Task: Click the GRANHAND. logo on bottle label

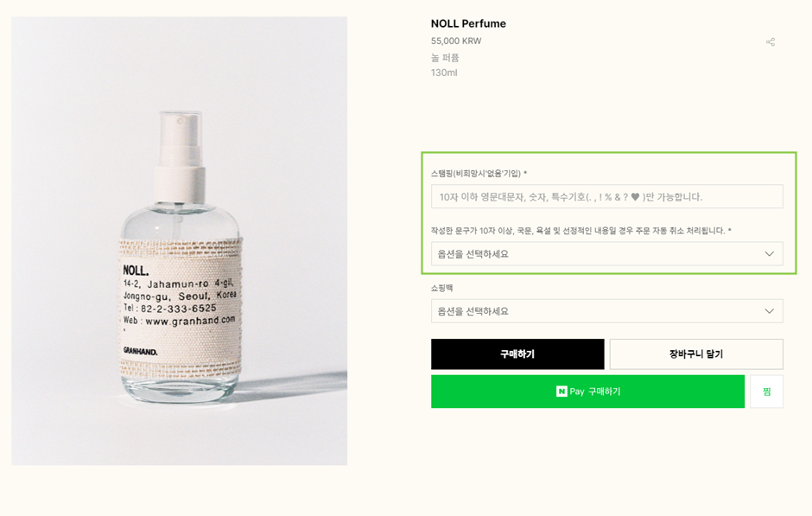Action: [140, 351]
